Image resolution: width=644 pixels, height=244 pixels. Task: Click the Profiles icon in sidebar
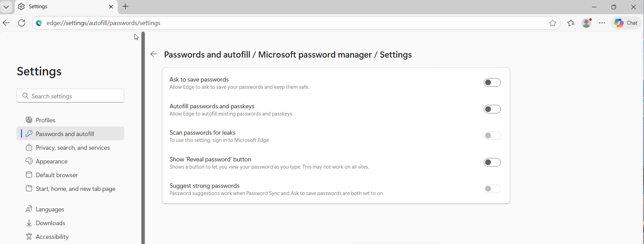(29, 120)
